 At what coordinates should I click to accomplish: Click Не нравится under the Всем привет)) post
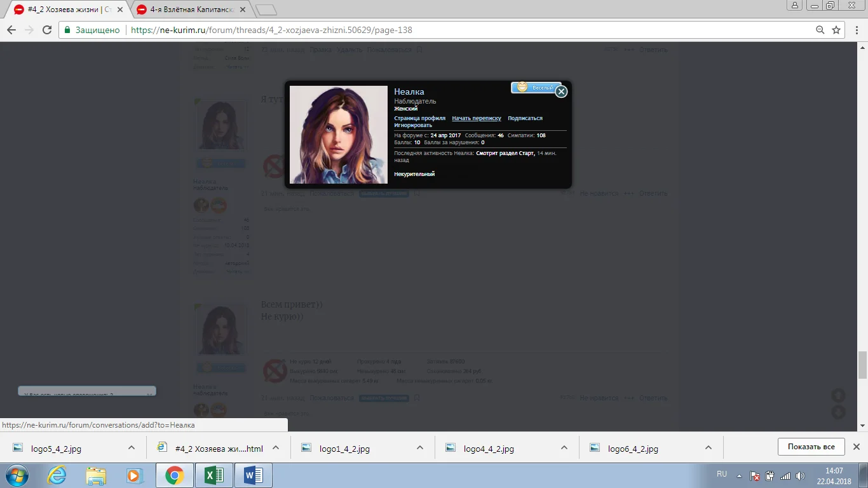[x=599, y=398]
